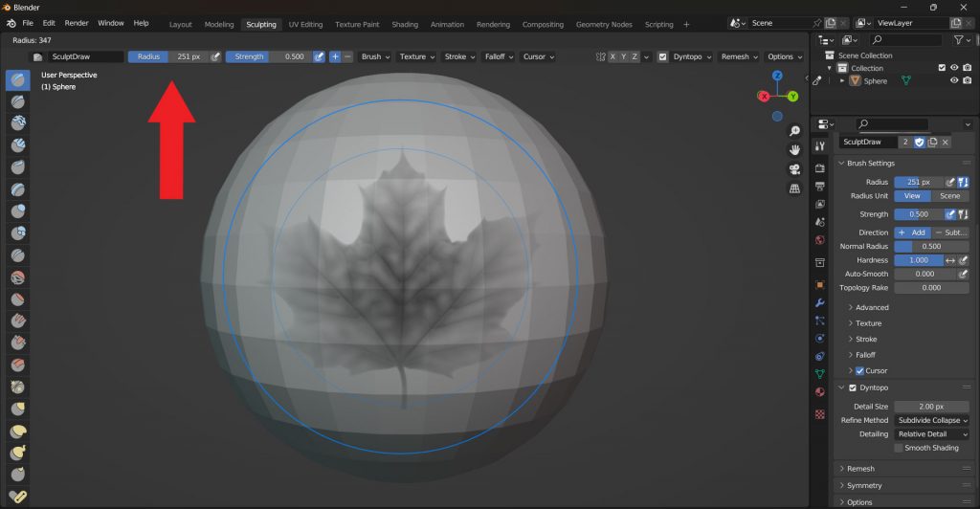980x509 pixels.
Task: Open the Texture dropdown in header
Action: pyautogui.click(x=417, y=56)
